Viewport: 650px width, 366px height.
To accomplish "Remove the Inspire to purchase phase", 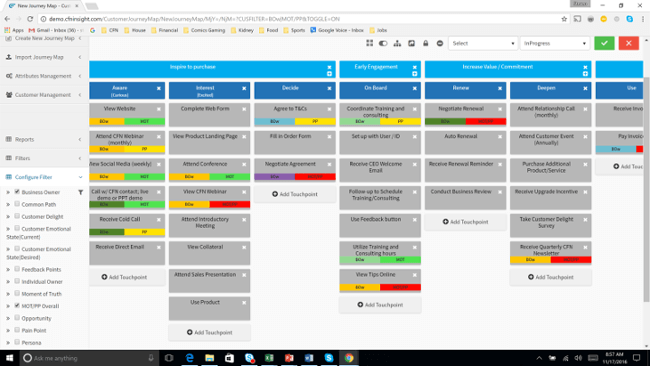I will pos(329,67).
